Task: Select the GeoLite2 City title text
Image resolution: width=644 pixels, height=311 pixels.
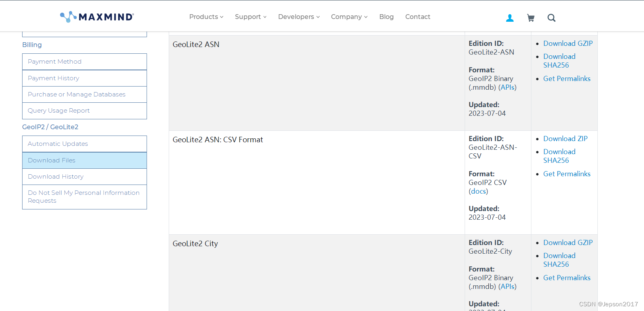Action: point(195,243)
